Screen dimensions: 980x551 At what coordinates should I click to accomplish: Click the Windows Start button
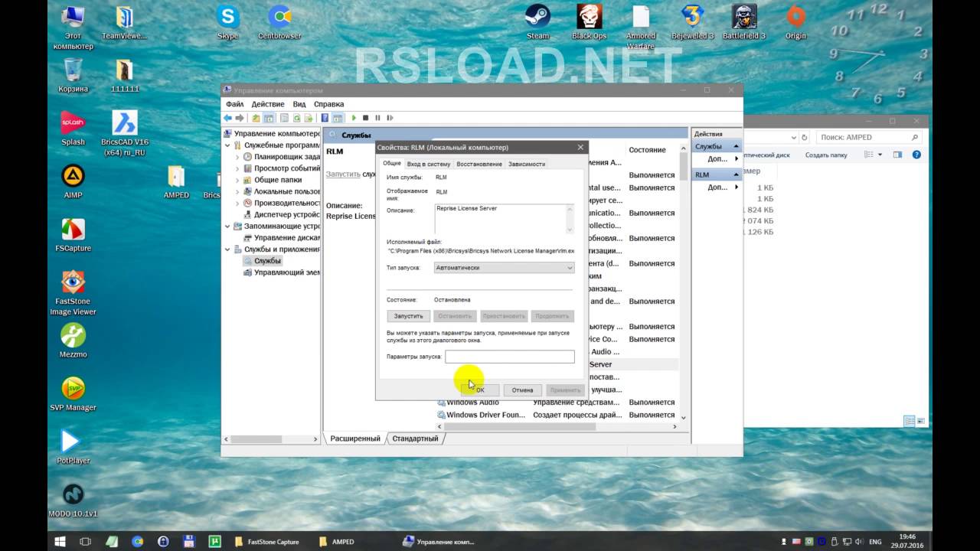(60, 541)
